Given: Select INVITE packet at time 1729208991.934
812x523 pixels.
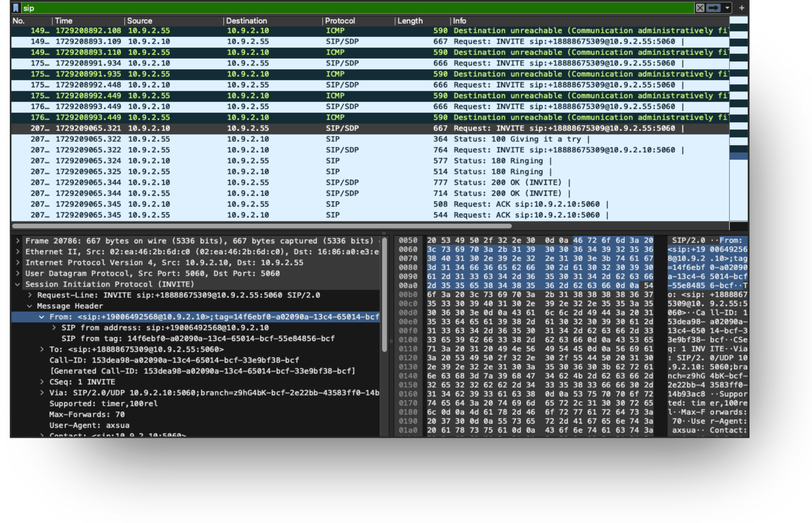Looking at the screenshot, I should tap(370, 63).
